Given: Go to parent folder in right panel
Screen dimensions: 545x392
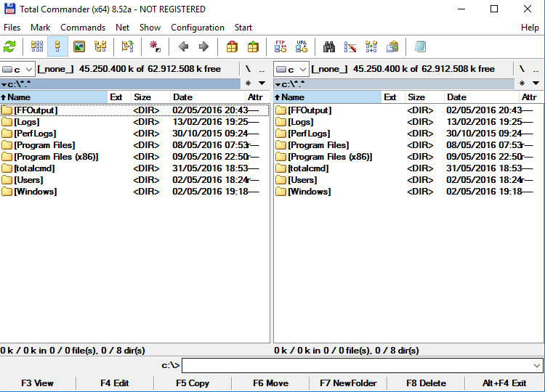Looking at the screenshot, I should coord(536,69).
